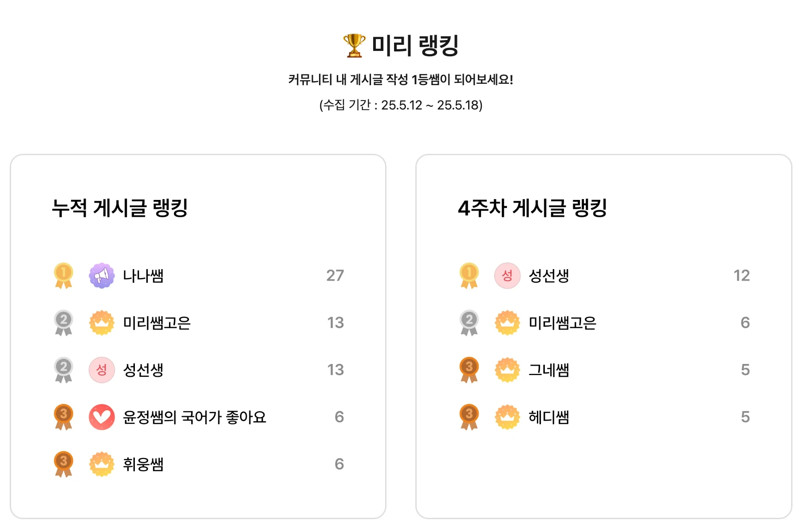This screenshot has width=804, height=532.
Task: Click the gold medal next to 나나쌤
Action: tap(63, 275)
